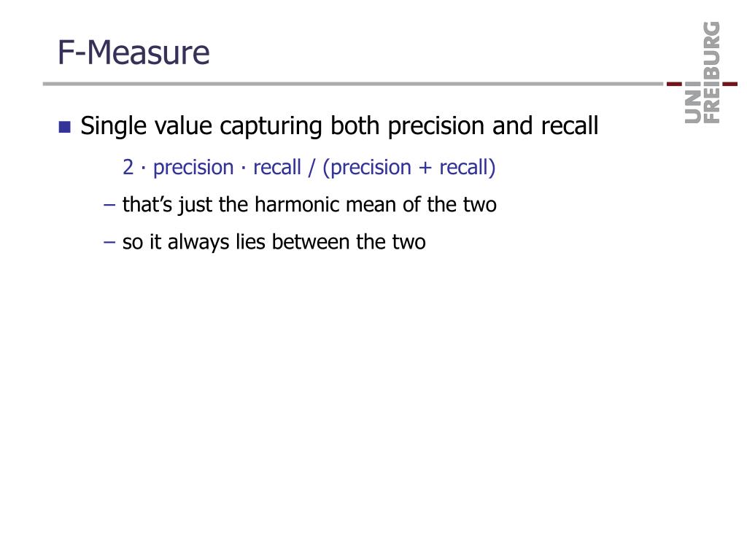Screen dimensions: 747x560
Task: Click the UNI FREIBURG logo
Action: pyautogui.click(x=703, y=72)
